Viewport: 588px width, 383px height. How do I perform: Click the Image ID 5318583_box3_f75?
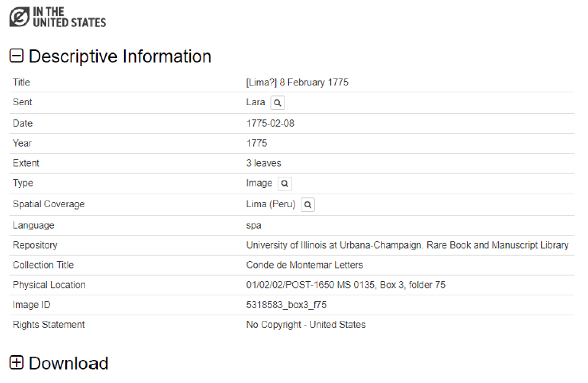[x=286, y=305]
